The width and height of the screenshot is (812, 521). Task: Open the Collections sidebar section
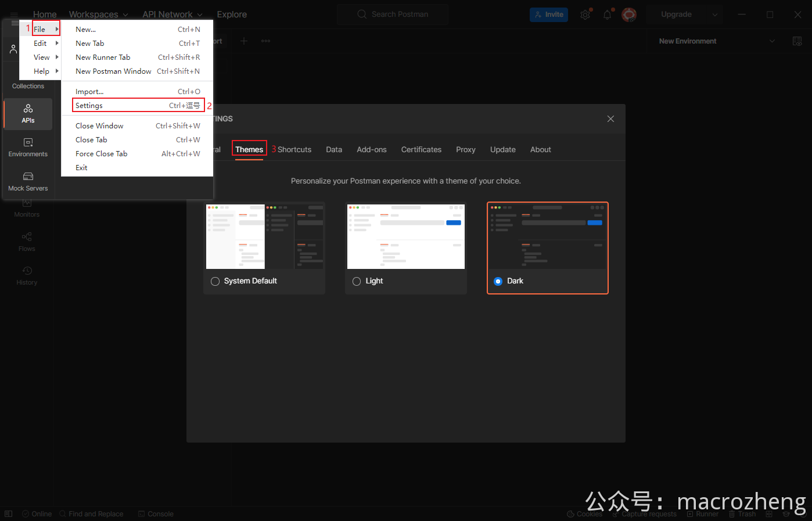(28, 85)
